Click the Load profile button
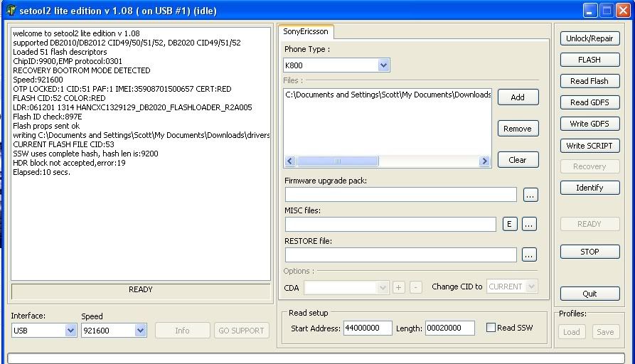635x364 pixels. coord(572,332)
